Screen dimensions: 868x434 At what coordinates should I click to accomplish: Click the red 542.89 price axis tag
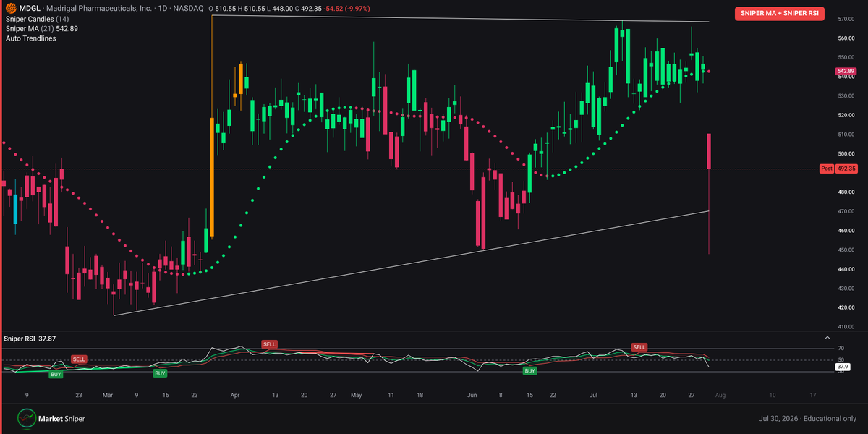846,72
